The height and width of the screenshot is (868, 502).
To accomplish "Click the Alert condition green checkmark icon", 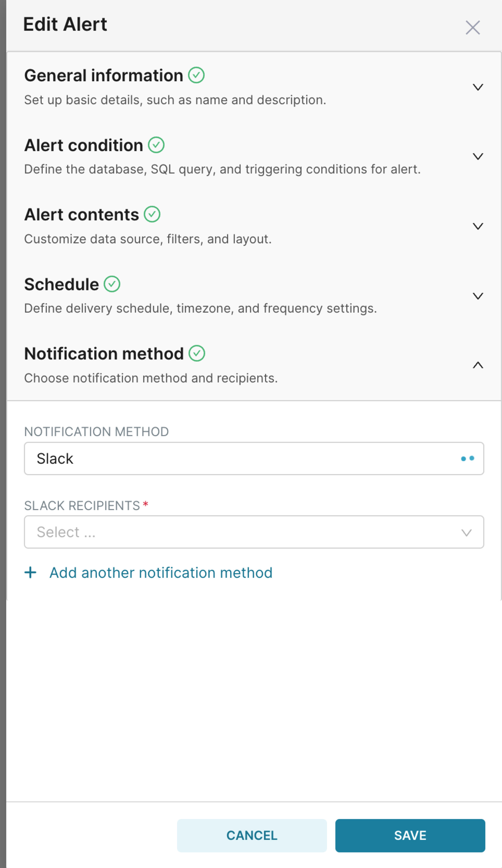I will click(156, 145).
